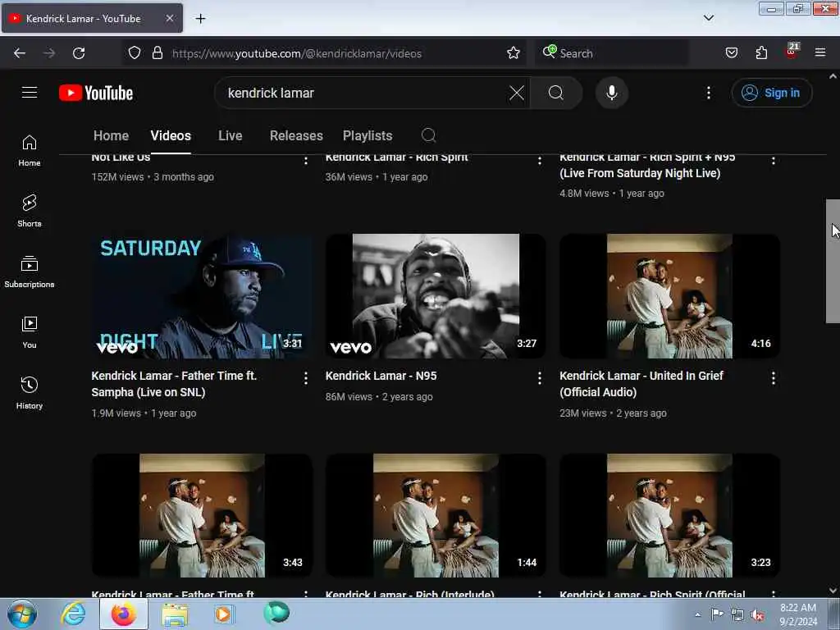Image resolution: width=840 pixels, height=630 pixels.
Task: Search within the channel using magnifier icon
Action: click(428, 135)
